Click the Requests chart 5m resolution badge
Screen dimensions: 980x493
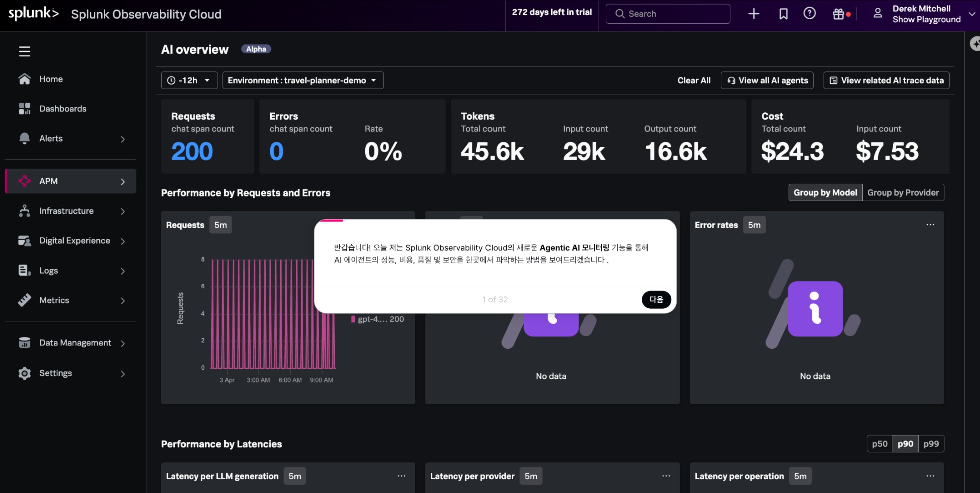pos(221,225)
